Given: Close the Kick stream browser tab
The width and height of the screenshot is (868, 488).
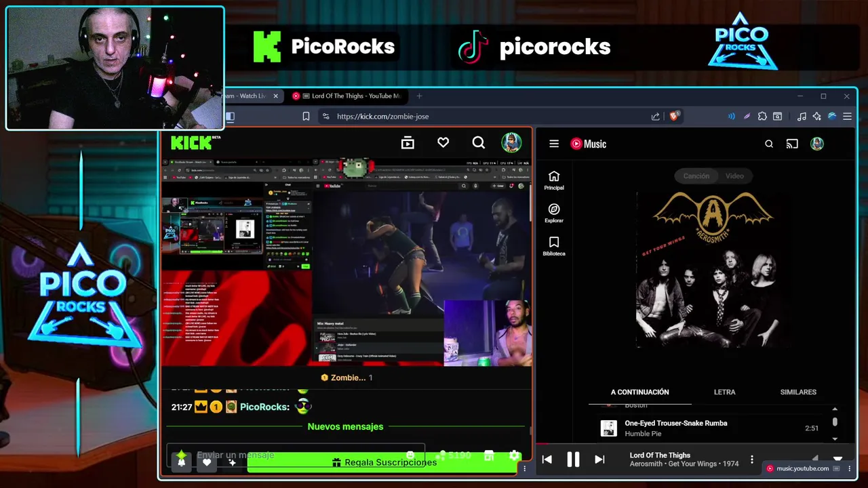Looking at the screenshot, I should click(x=275, y=96).
